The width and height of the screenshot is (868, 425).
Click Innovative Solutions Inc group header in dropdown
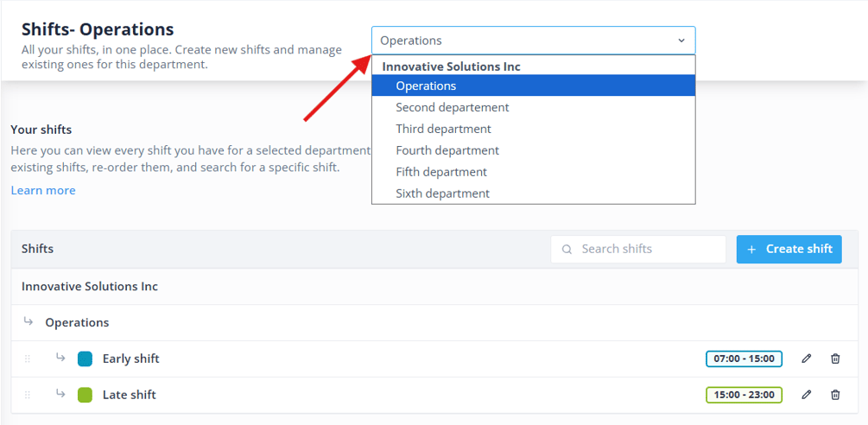coord(451,67)
